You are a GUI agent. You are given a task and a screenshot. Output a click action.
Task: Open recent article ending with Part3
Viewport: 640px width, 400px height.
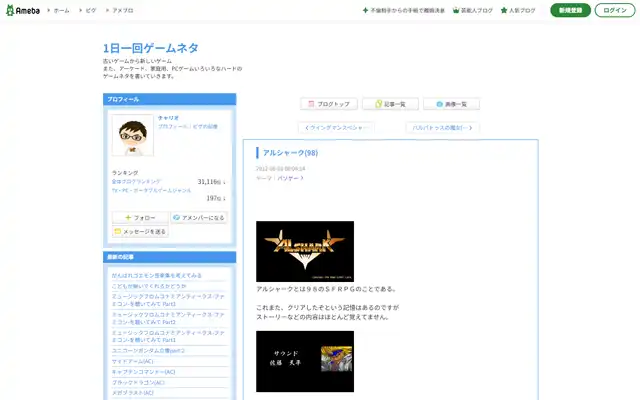(x=168, y=300)
